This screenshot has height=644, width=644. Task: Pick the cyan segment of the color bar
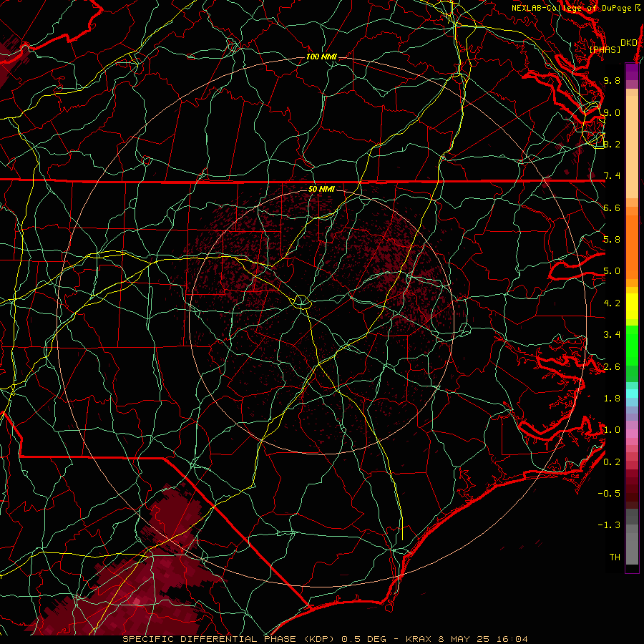(632, 393)
